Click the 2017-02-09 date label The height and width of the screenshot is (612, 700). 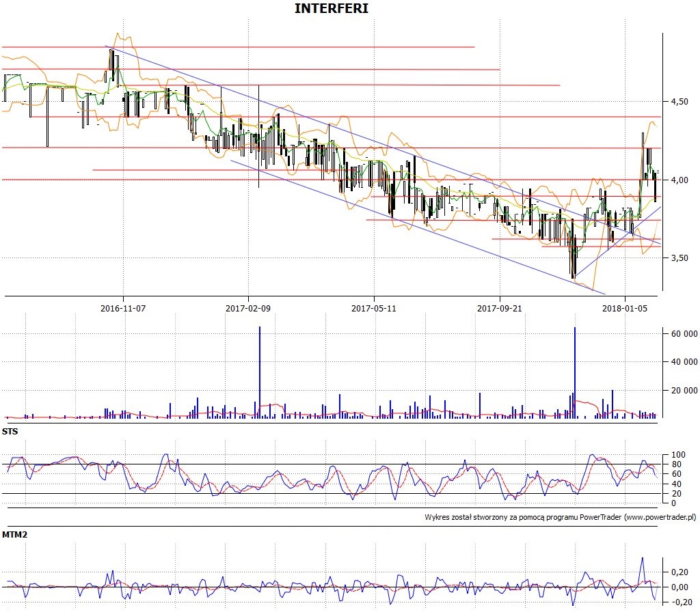click(248, 308)
